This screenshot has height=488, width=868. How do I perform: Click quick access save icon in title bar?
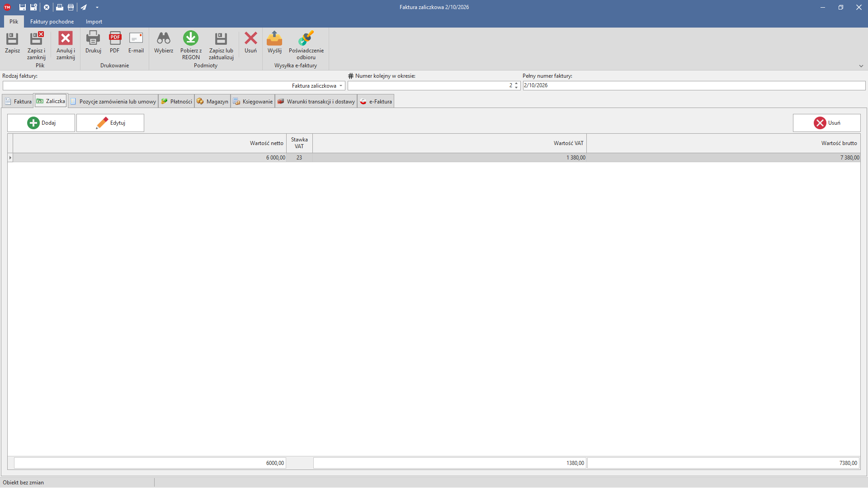coord(22,7)
